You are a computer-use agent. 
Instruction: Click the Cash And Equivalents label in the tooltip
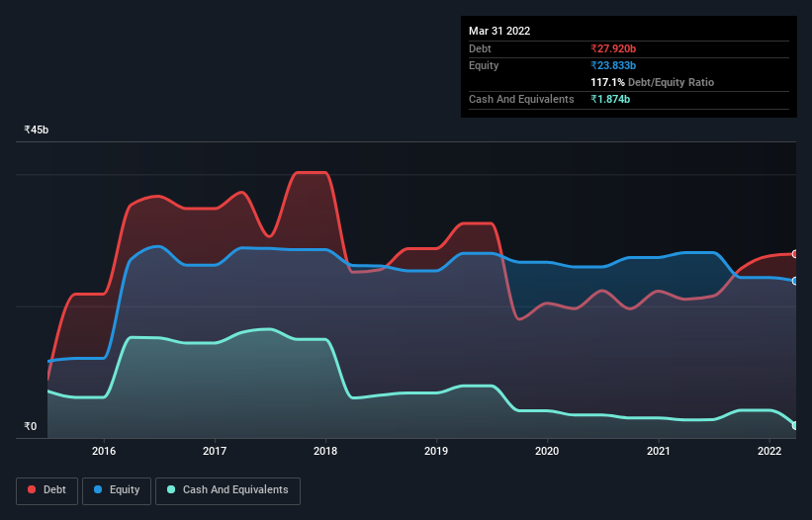521,99
